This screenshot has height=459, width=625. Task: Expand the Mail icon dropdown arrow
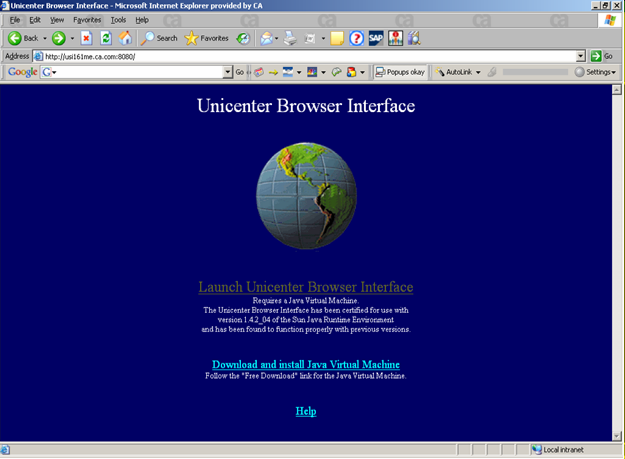coord(277,39)
